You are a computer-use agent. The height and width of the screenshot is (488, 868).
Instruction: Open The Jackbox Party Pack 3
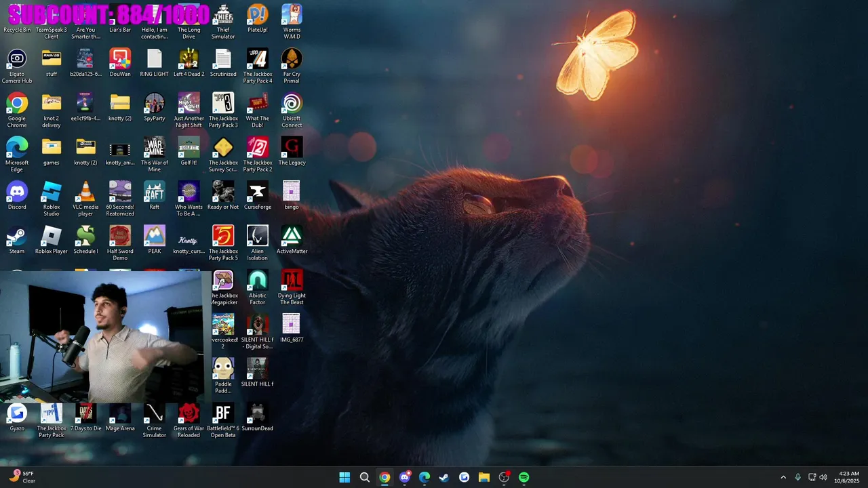(x=223, y=110)
